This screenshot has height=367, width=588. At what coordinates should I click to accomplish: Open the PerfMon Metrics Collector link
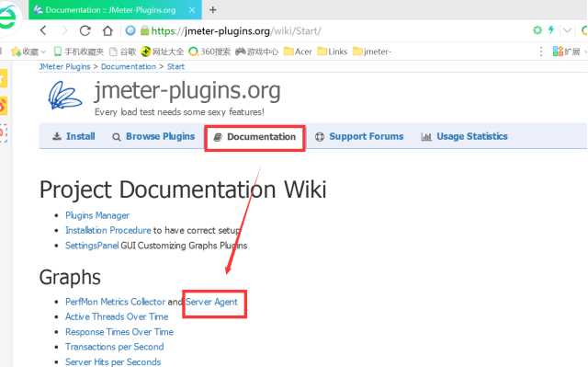point(115,302)
